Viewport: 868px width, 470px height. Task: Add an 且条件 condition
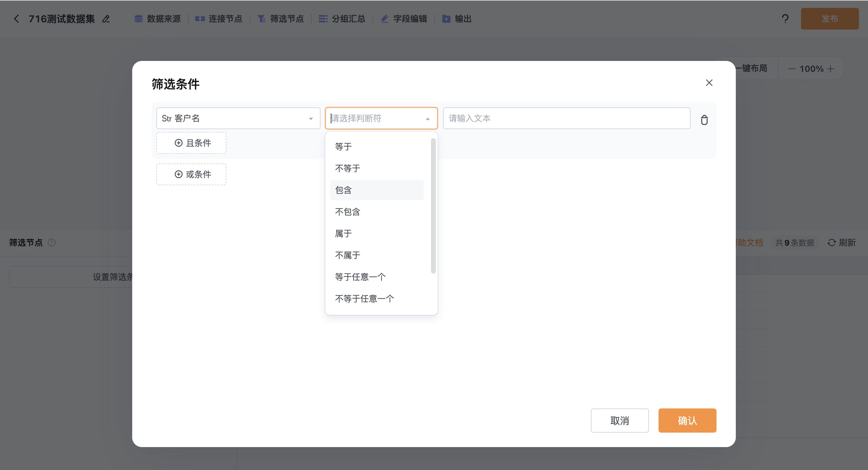point(191,143)
